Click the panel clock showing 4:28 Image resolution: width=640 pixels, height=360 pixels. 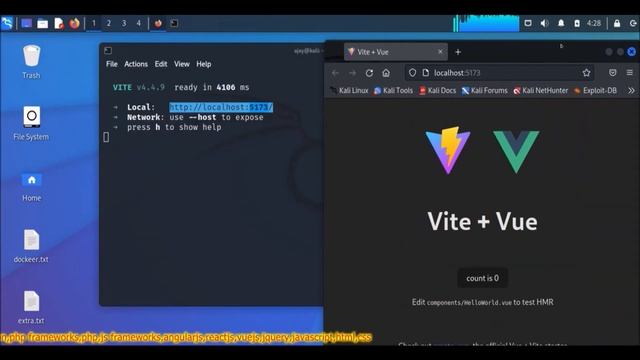pyautogui.click(x=594, y=23)
